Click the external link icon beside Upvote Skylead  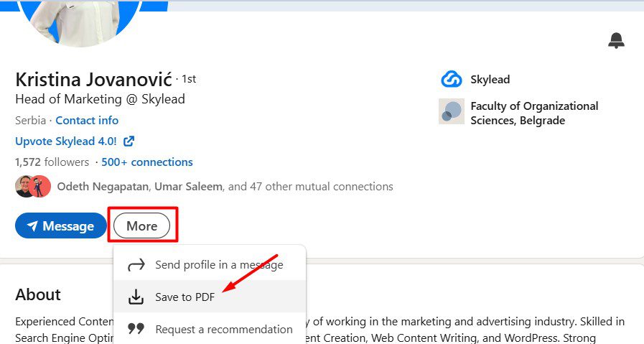(129, 141)
